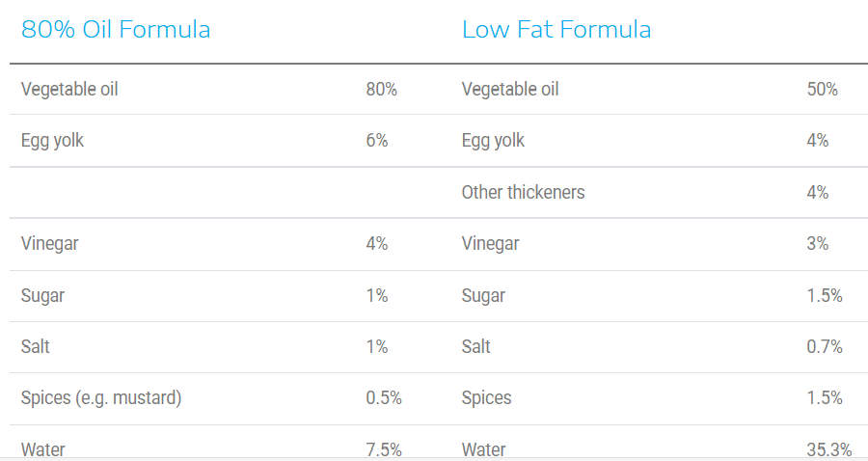Image resolution: width=868 pixels, height=461 pixels.
Task: Select "Vinegar" in the Low Fat table
Action: [490, 244]
